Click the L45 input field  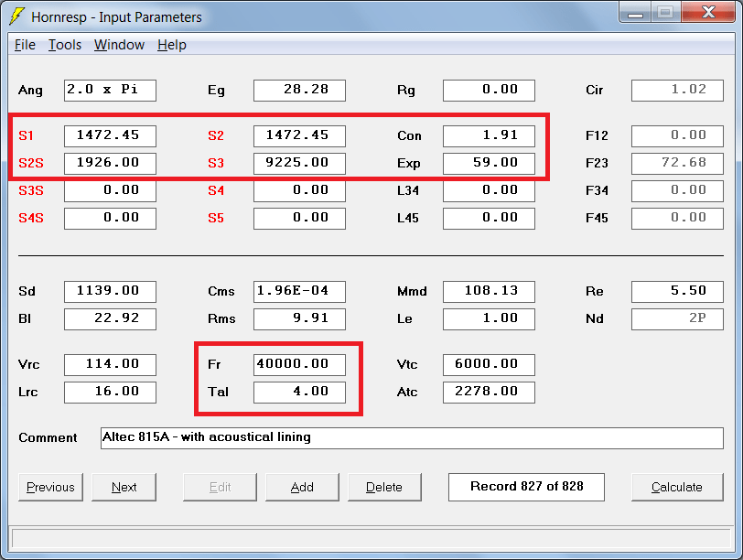[x=489, y=219]
